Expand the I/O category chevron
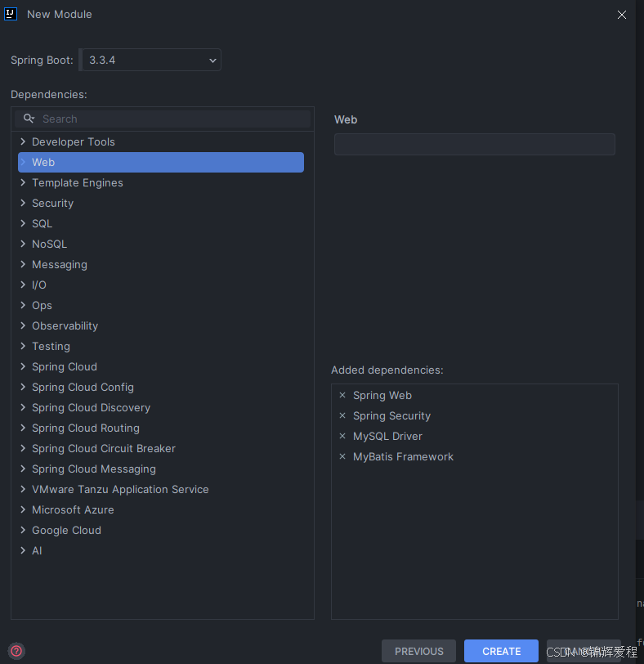The width and height of the screenshot is (644, 664). tap(23, 285)
